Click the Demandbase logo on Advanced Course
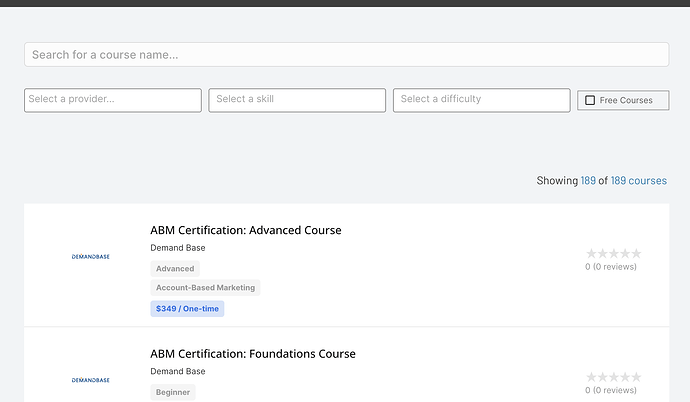The height and width of the screenshot is (402, 690). 91,257
